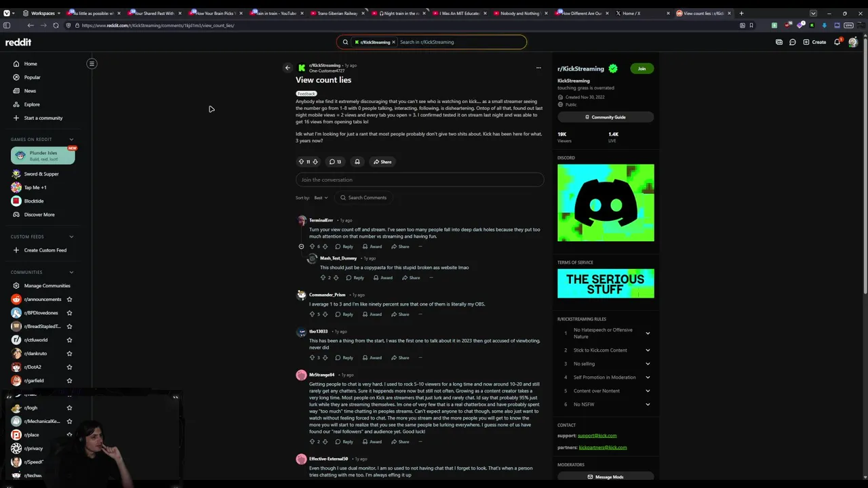Open a new browser tab
Viewport: 868px width, 488px height.
pos(741,13)
